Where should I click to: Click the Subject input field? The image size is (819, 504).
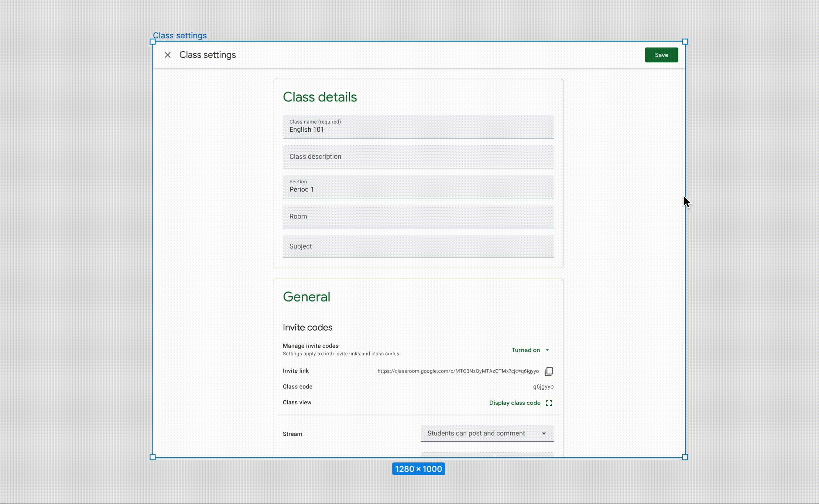click(x=418, y=246)
